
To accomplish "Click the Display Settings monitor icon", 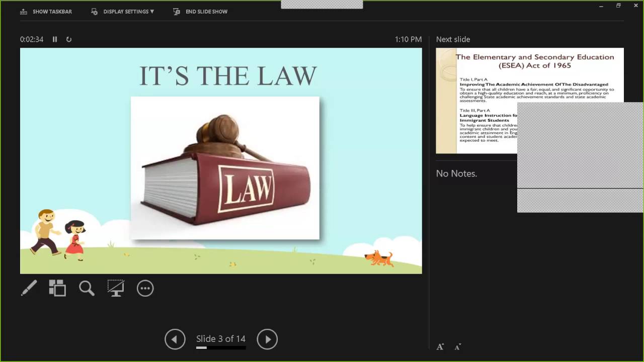I will [95, 12].
